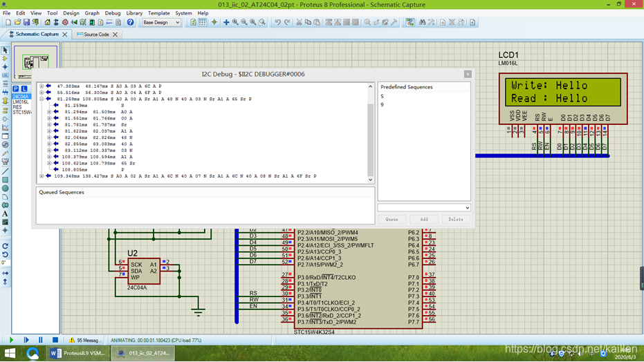Collapse the 81.259ms I2C sequence entry
Viewport: 644px width, 362px height.
[x=42, y=99]
